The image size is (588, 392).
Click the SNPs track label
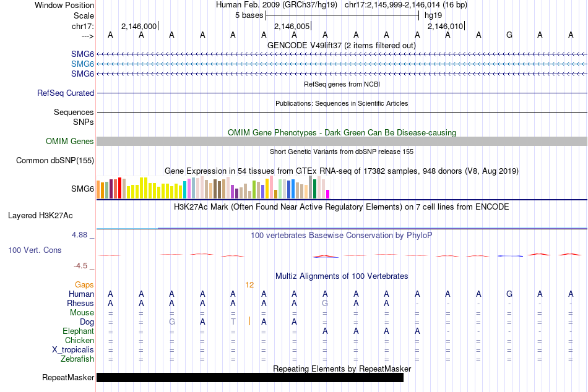[x=84, y=122]
